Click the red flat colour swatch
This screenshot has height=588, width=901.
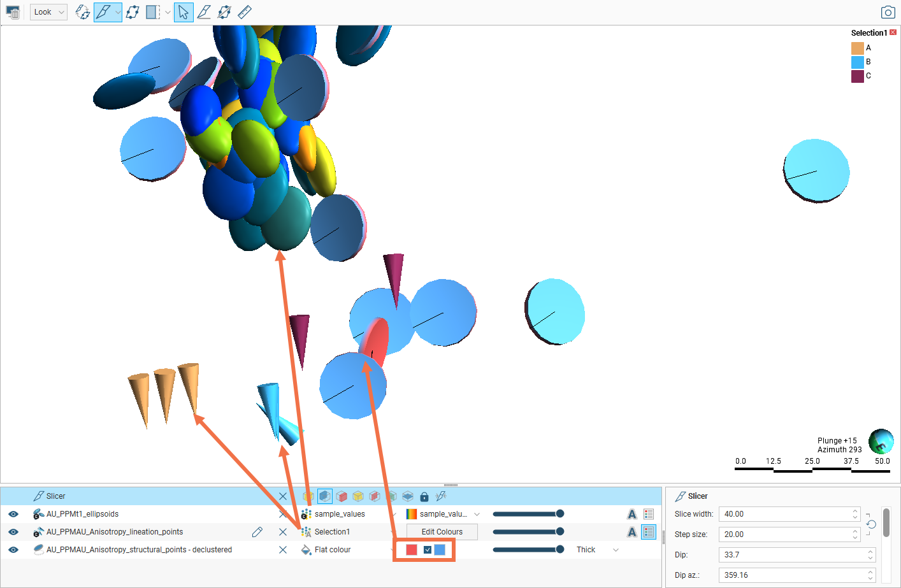click(x=410, y=549)
